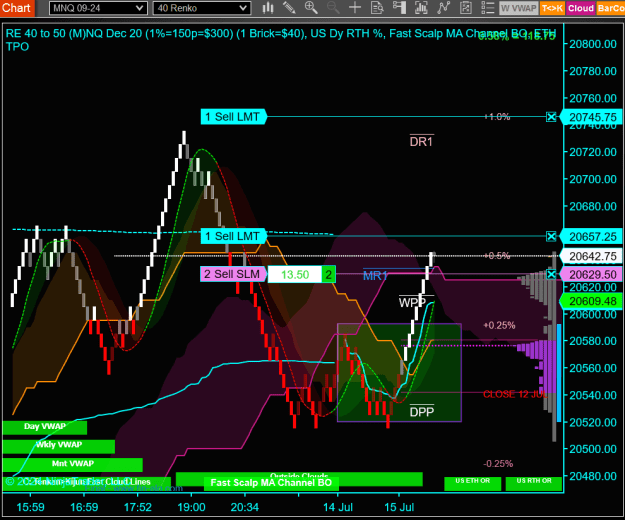Click the Mnt VWAP green button
Image resolution: width=625 pixels, height=520 pixels.
point(73,465)
